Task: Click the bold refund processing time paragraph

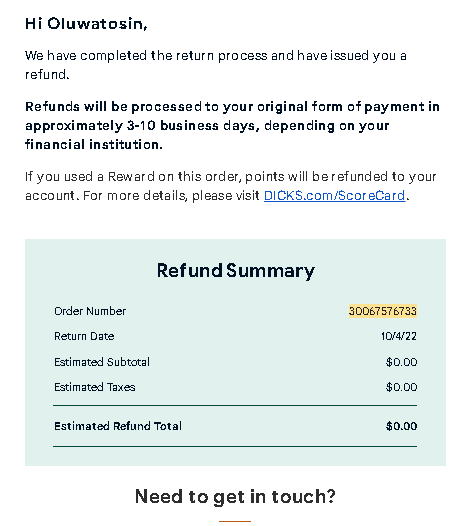Action: 232,125
